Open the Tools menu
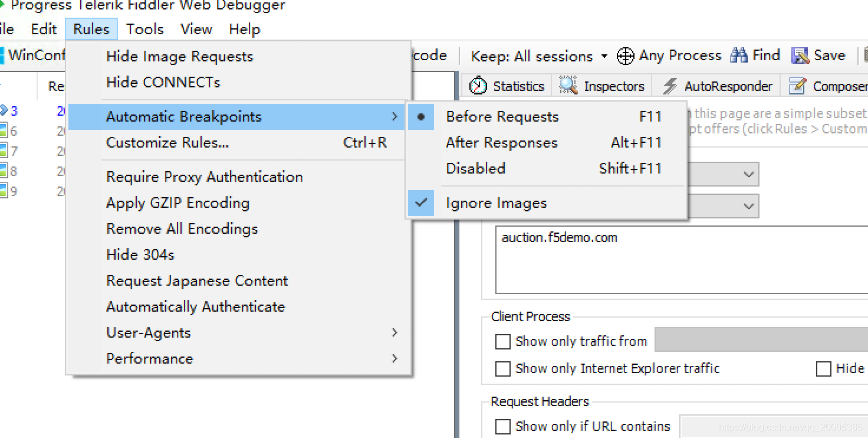 pyautogui.click(x=145, y=30)
